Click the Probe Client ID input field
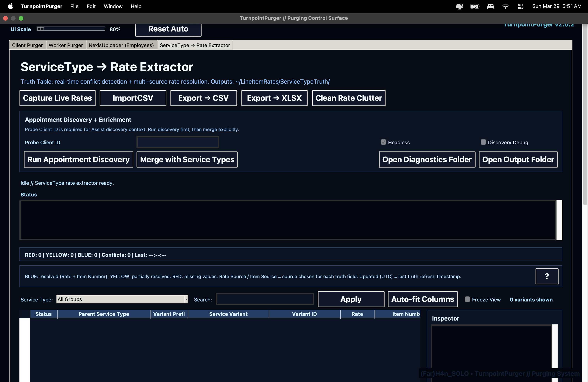This screenshot has height=382, width=588. tap(177, 142)
